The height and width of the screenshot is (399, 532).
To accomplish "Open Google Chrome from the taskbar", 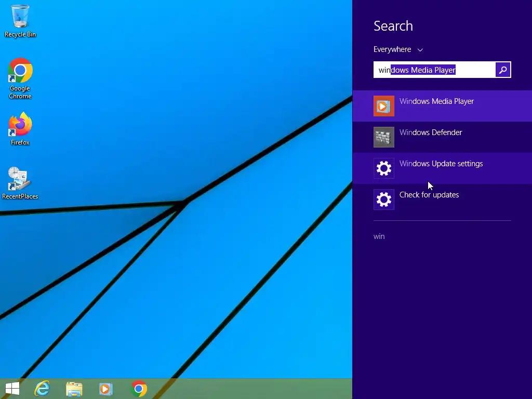I will (x=138, y=389).
